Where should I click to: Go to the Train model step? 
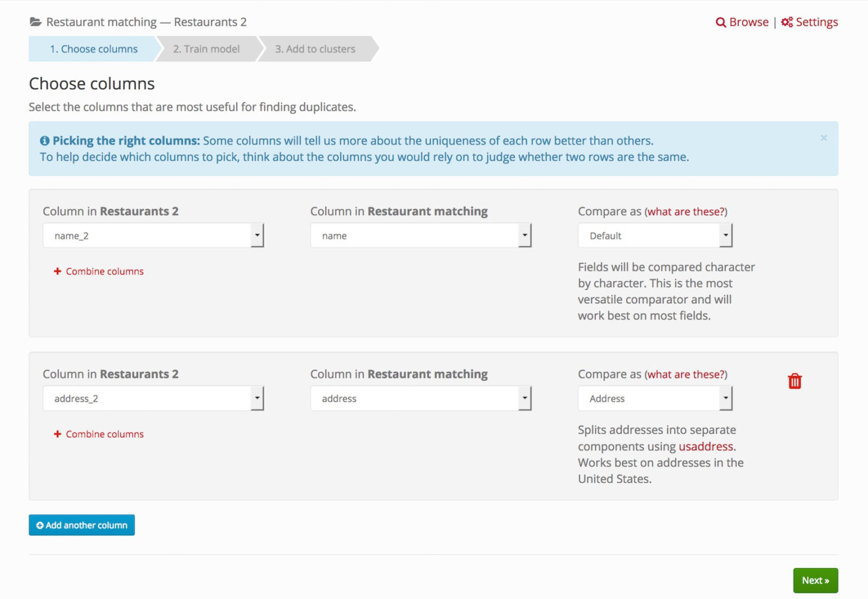pyautogui.click(x=206, y=49)
